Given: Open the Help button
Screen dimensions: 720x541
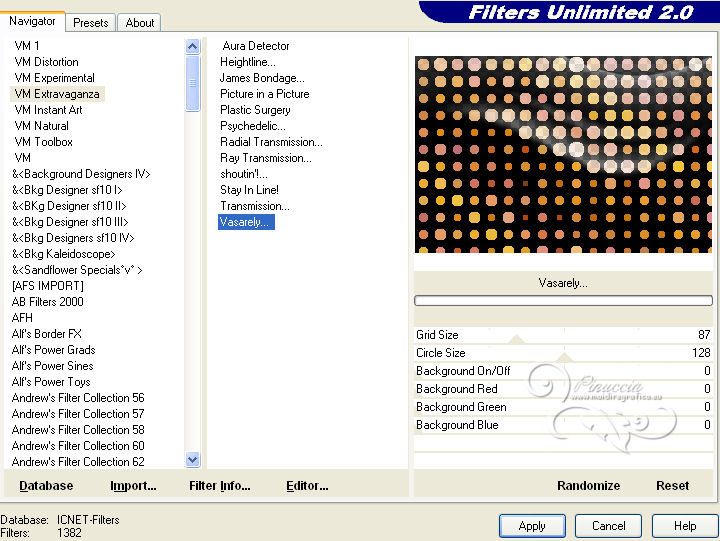Looking at the screenshot, I should pos(685,526).
